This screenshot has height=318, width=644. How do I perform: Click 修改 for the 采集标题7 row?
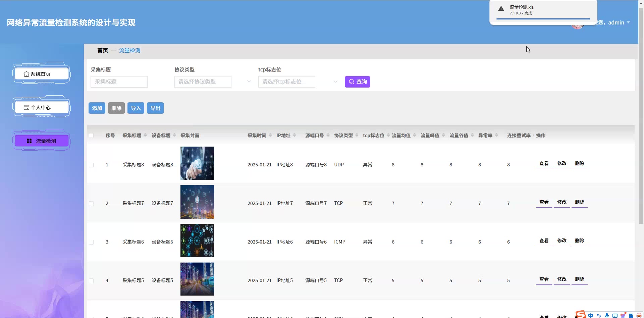tap(561, 202)
